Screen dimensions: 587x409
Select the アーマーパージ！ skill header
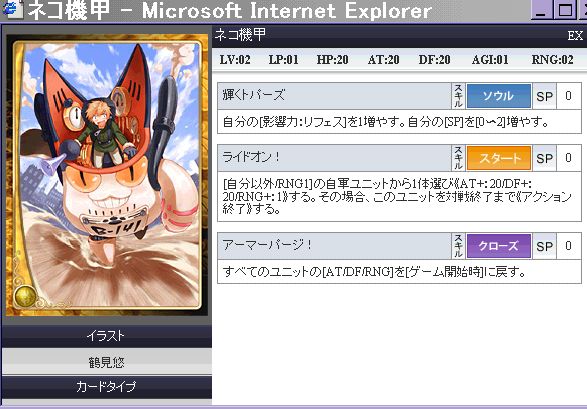coord(335,246)
